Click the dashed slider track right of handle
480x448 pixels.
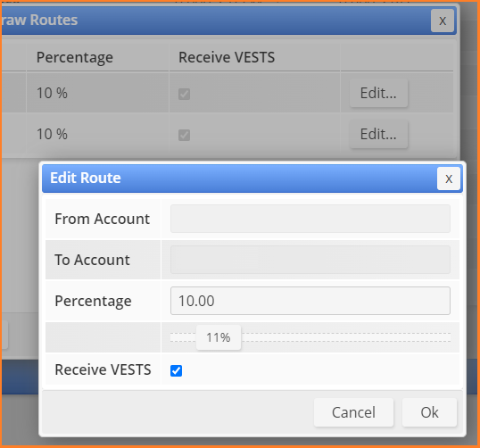pyautogui.click(x=345, y=337)
